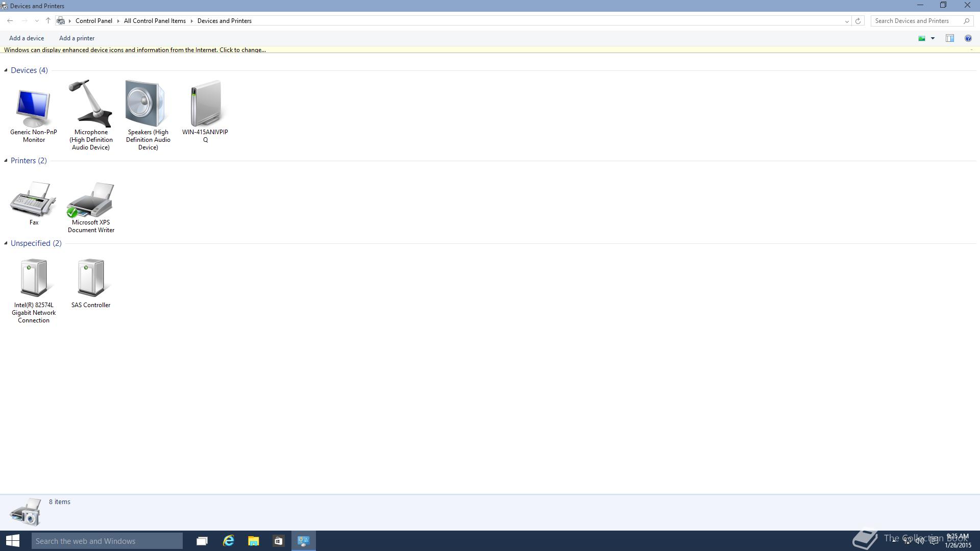Click Devices and Printers breadcrumb segment

tap(225, 21)
